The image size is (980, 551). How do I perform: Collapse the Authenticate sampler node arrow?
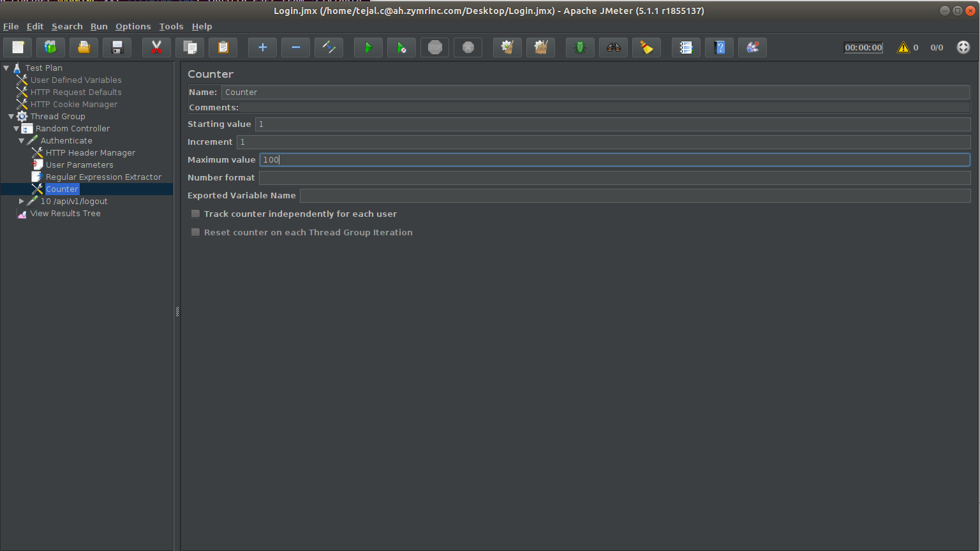click(x=22, y=140)
